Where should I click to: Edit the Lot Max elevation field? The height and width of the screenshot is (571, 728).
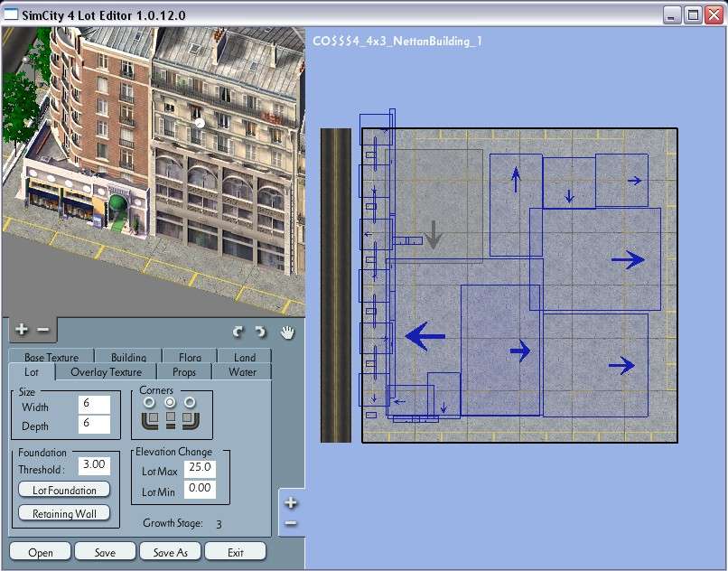(200, 468)
